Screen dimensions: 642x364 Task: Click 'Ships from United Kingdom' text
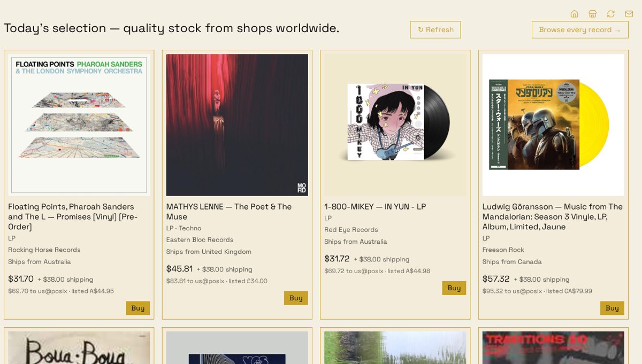click(209, 252)
